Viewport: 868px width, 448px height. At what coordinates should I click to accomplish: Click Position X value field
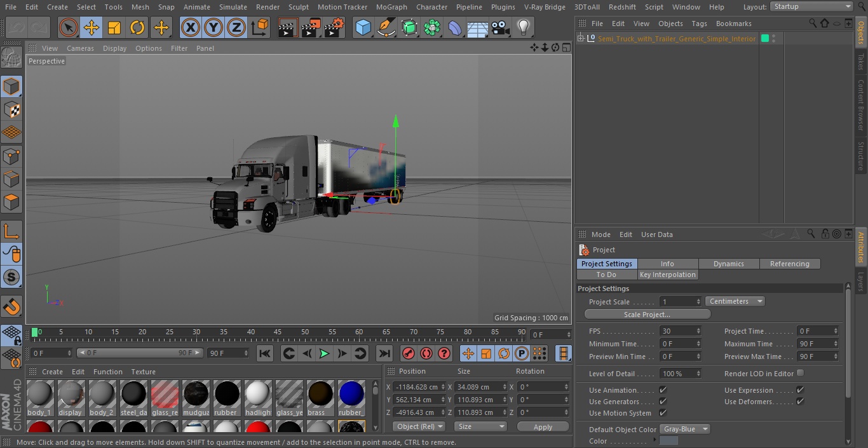coord(420,386)
